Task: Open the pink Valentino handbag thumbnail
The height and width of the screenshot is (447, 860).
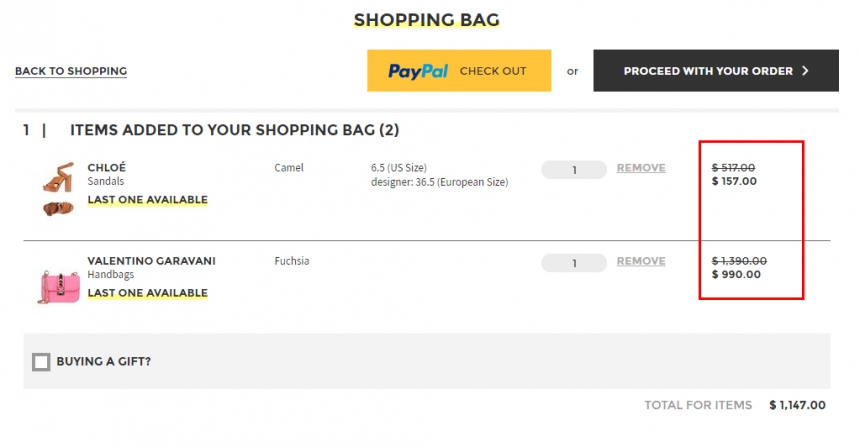Action: (59, 287)
